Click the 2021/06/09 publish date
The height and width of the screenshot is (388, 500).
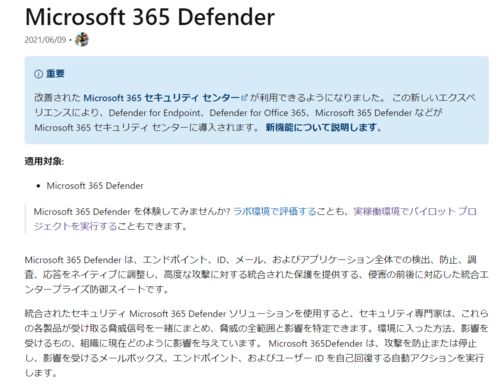click(x=45, y=40)
